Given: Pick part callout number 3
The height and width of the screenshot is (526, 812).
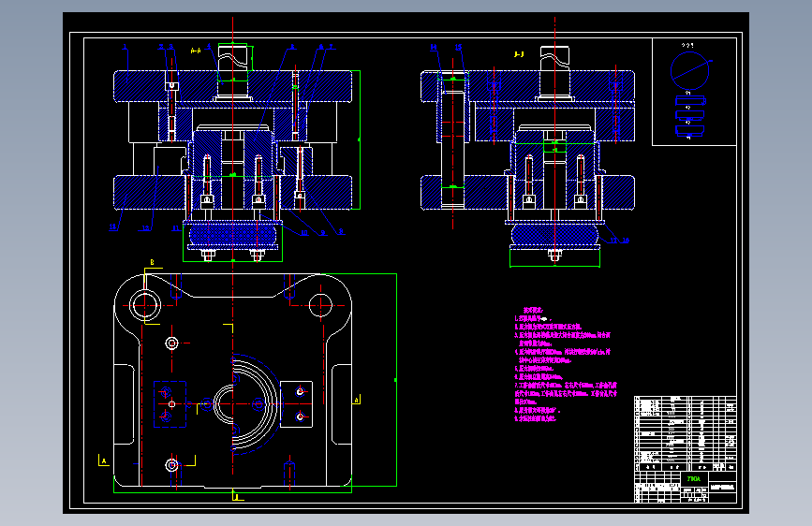Looking at the screenshot, I should (170, 47).
